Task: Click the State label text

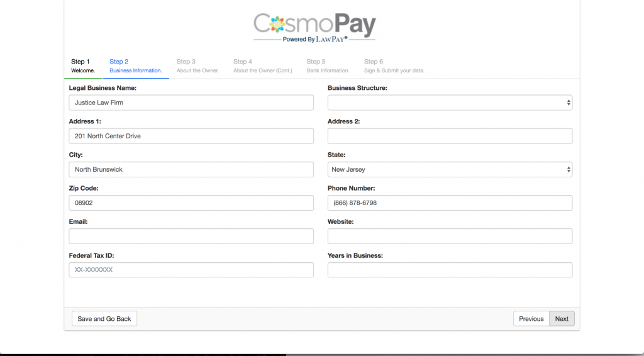Action: 336,155
